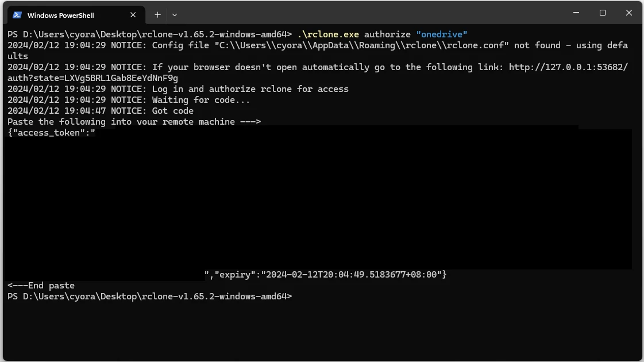This screenshot has width=644, height=362.
Task: Click the {"access_token":" text
Action: 51,133
